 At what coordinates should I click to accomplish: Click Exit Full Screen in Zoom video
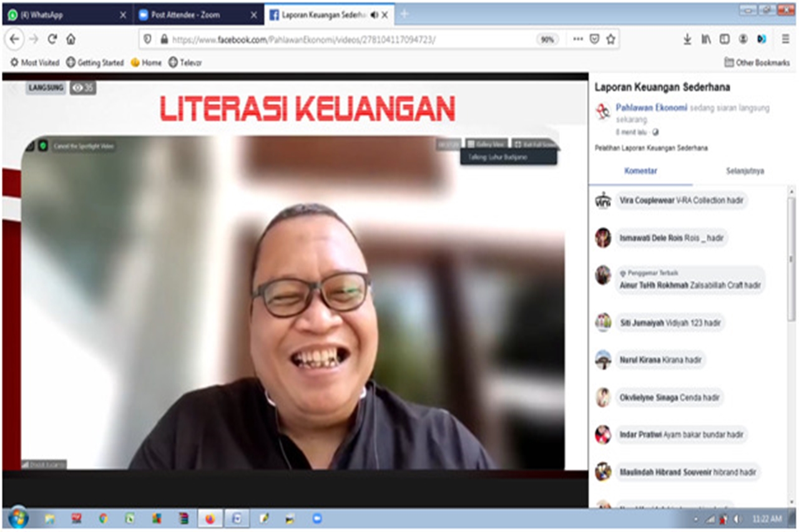[x=534, y=144]
